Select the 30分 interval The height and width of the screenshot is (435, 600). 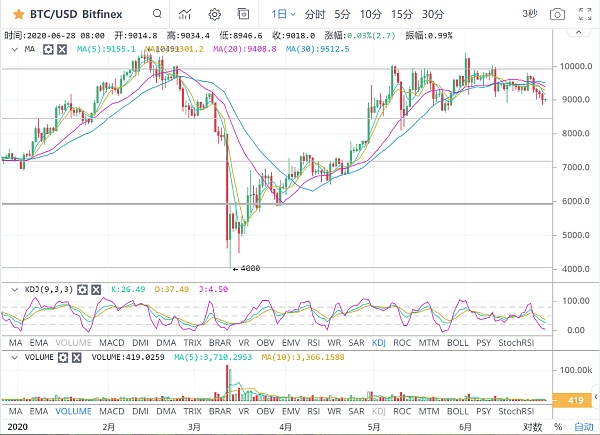[432, 15]
